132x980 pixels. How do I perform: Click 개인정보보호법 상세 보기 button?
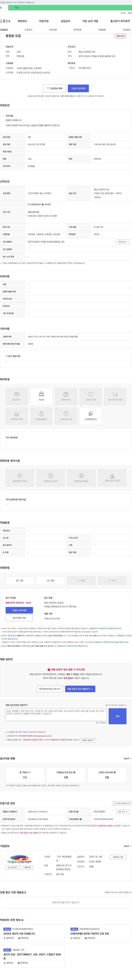point(50,689)
